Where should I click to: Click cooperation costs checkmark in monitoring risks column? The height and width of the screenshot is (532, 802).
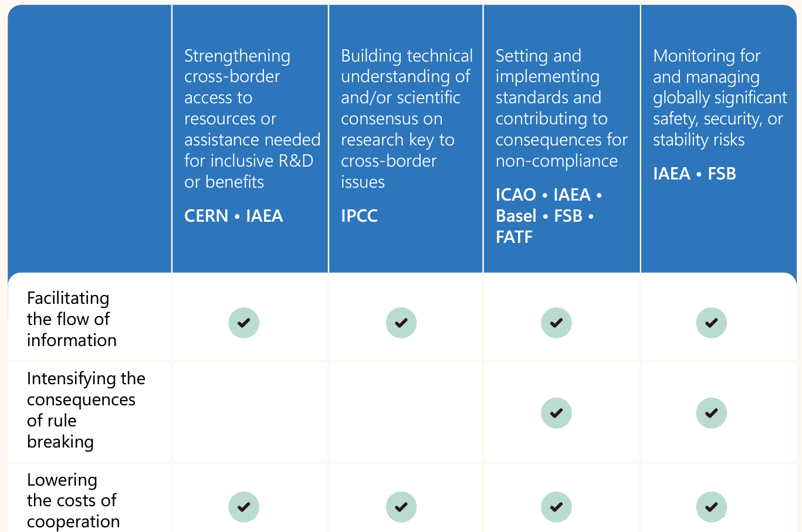click(x=712, y=507)
